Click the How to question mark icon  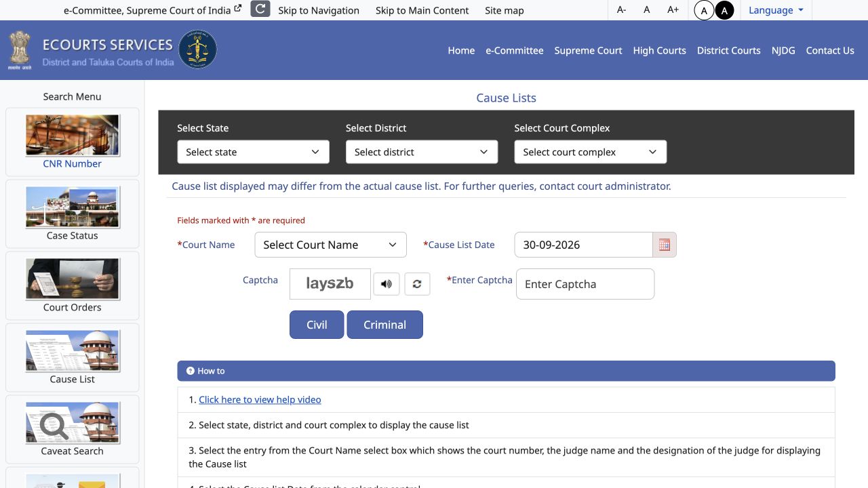(x=191, y=371)
